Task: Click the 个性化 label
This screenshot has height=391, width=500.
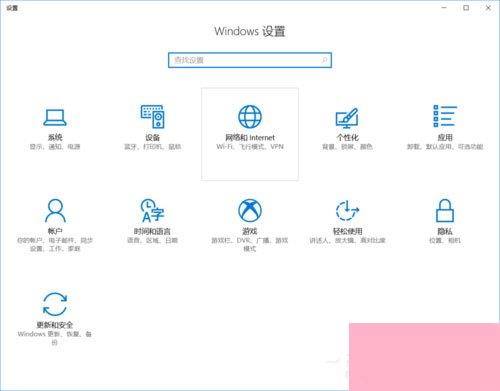Action: [347, 137]
